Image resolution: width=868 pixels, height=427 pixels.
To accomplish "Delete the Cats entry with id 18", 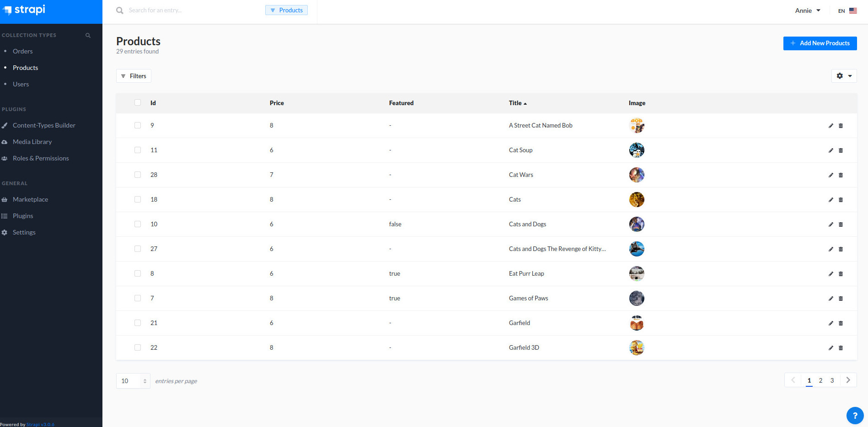I will tap(841, 200).
